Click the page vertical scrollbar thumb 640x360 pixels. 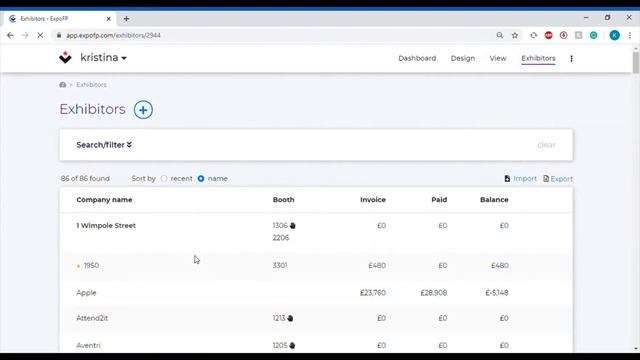[636, 63]
